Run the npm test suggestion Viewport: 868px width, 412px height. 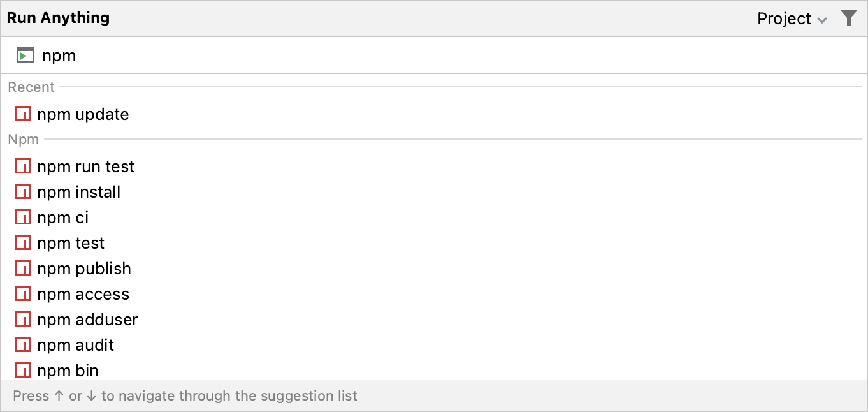click(x=71, y=242)
